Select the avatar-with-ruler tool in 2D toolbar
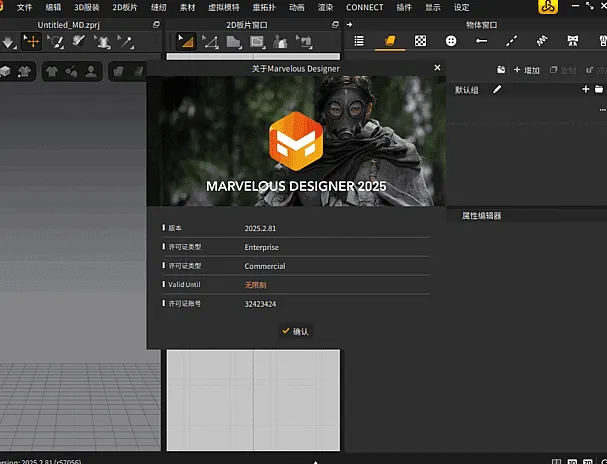The image size is (607, 464). point(280,42)
